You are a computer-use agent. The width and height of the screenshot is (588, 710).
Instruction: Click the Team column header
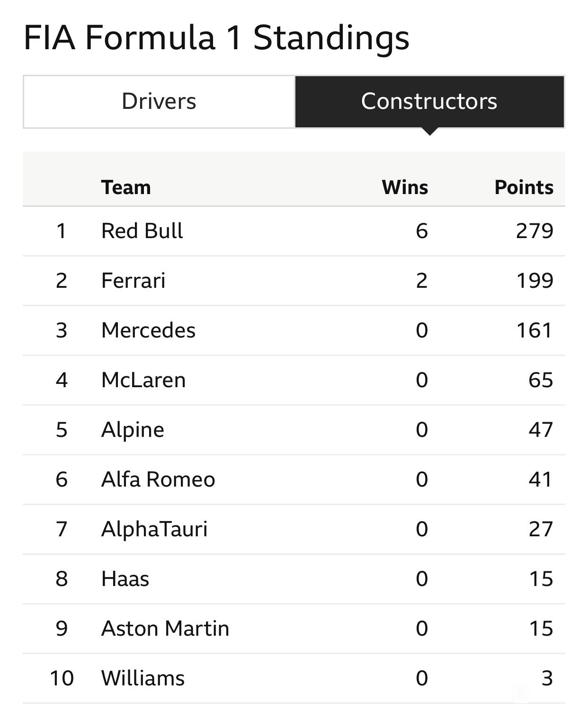[x=126, y=187]
